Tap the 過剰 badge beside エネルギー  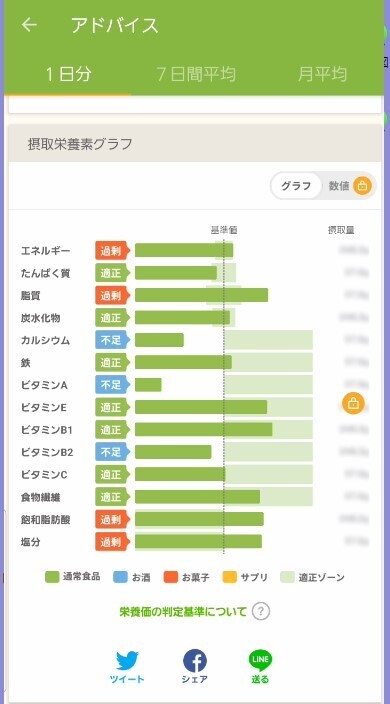tap(112, 251)
